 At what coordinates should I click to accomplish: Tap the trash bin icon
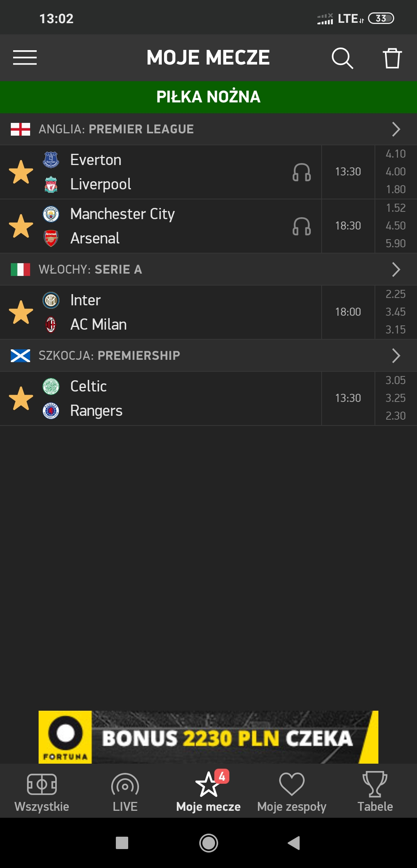pyautogui.click(x=392, y=58)
